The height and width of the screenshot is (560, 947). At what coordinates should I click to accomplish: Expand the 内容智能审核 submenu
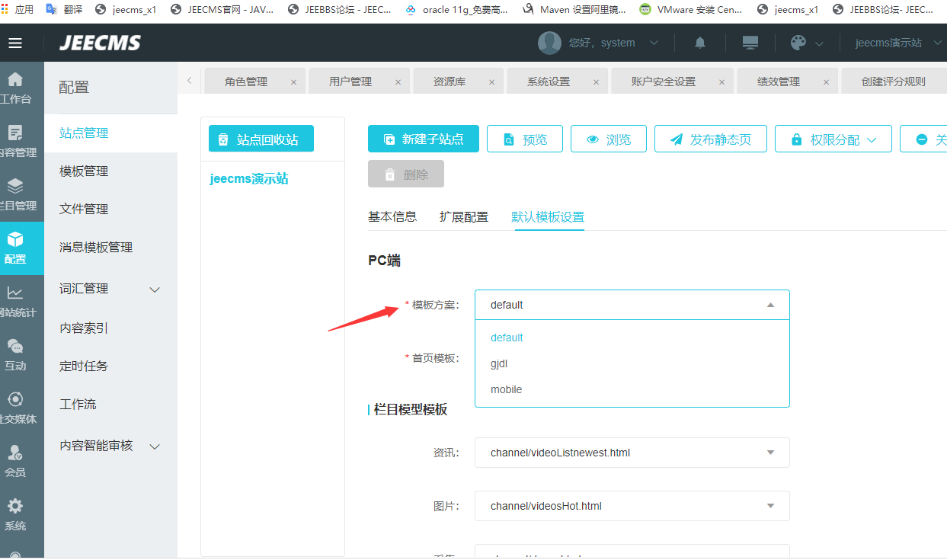[155, 446]
